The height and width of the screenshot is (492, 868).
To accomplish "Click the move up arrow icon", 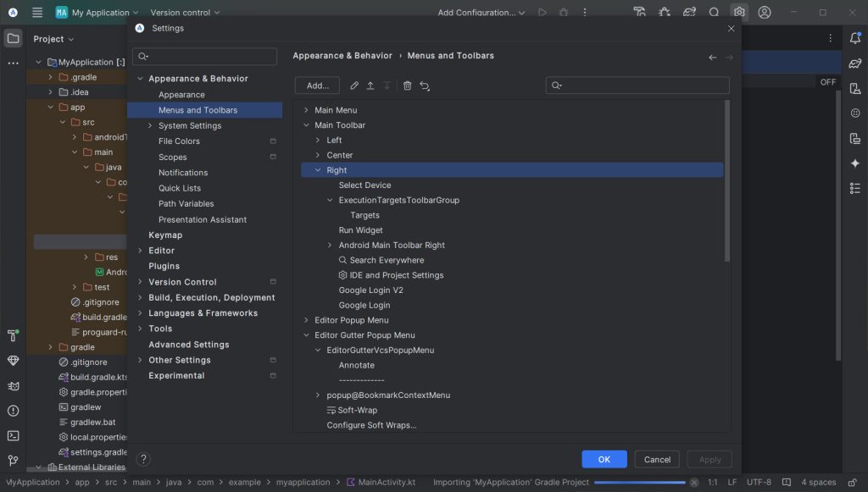I will point(370,86).
